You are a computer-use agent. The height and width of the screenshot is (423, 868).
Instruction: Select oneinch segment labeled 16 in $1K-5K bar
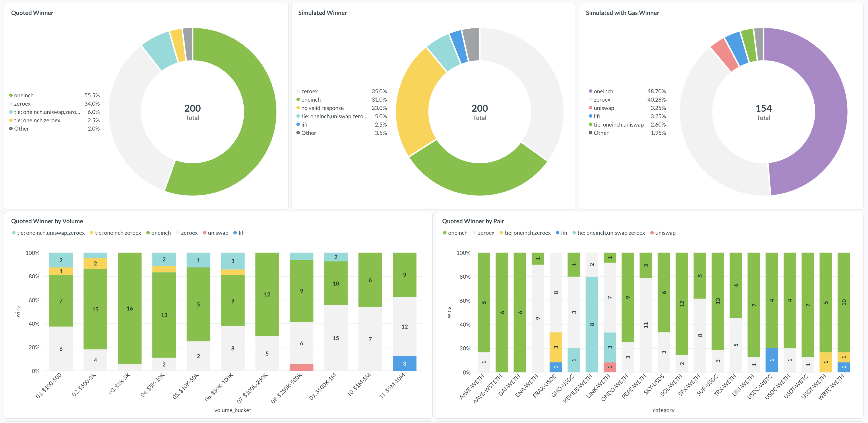(130, 308)
